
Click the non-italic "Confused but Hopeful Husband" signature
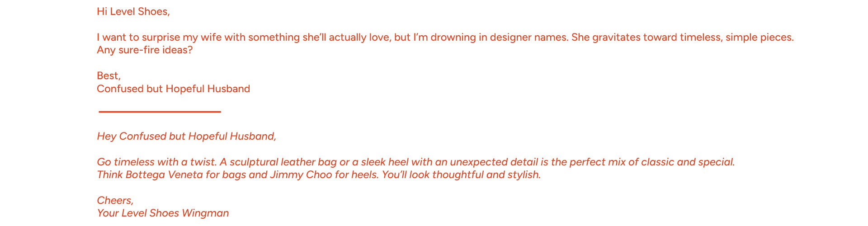point(173,89)
